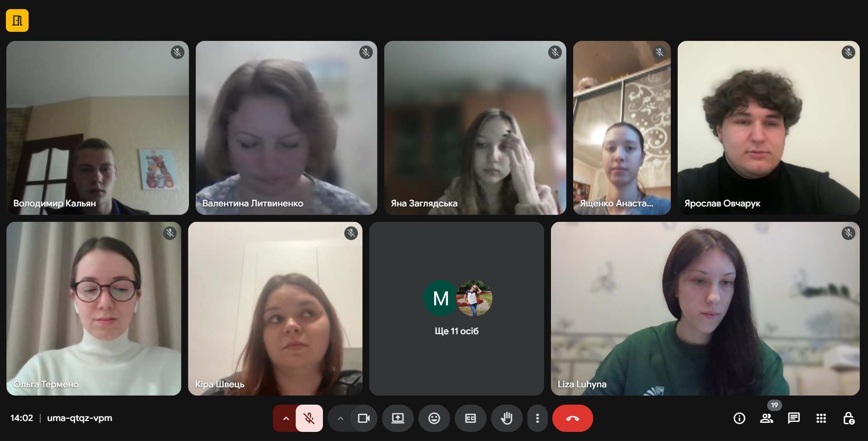Click the yellow door icon at top-left
Image resolution: width=868 pixels, height=441 pixels.
17,20
